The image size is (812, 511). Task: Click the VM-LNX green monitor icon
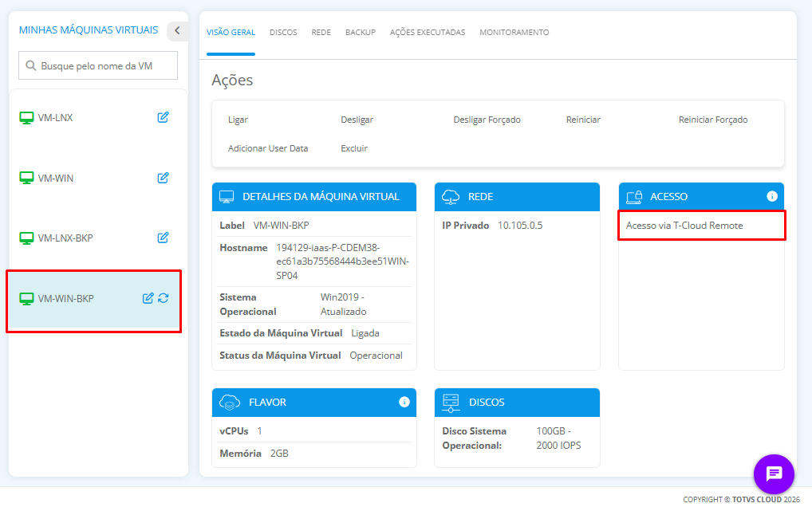click(26, 117)
